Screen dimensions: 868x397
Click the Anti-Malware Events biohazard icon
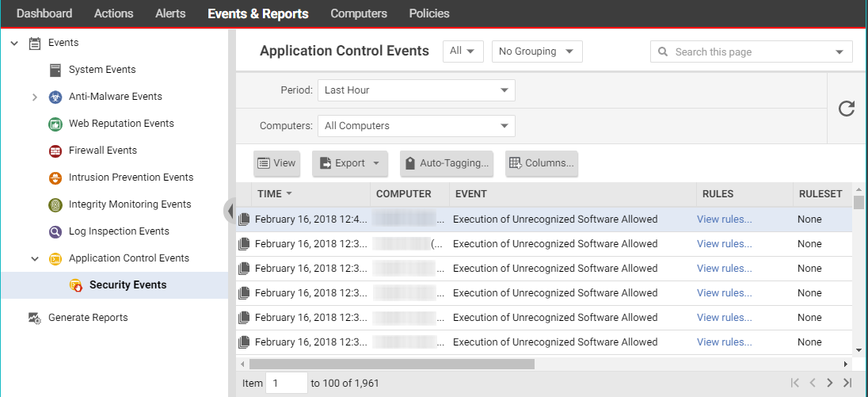[x=55, y=97]
